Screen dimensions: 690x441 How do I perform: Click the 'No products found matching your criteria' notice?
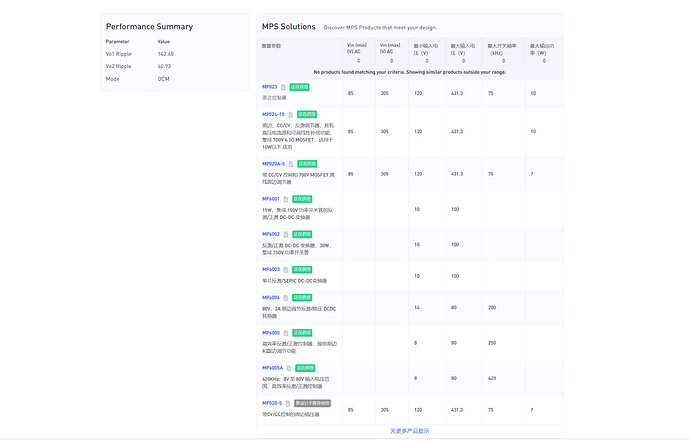(x=410, y=72)
